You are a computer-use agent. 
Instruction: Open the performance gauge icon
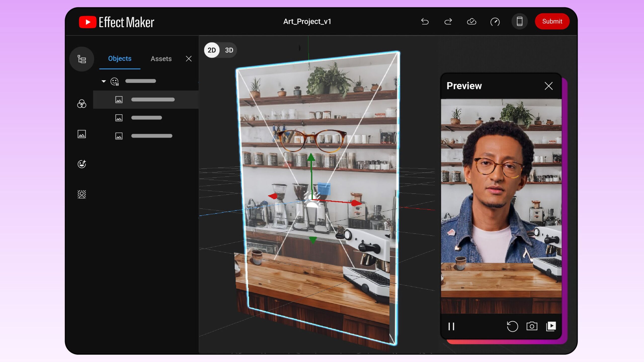(495, 22)
